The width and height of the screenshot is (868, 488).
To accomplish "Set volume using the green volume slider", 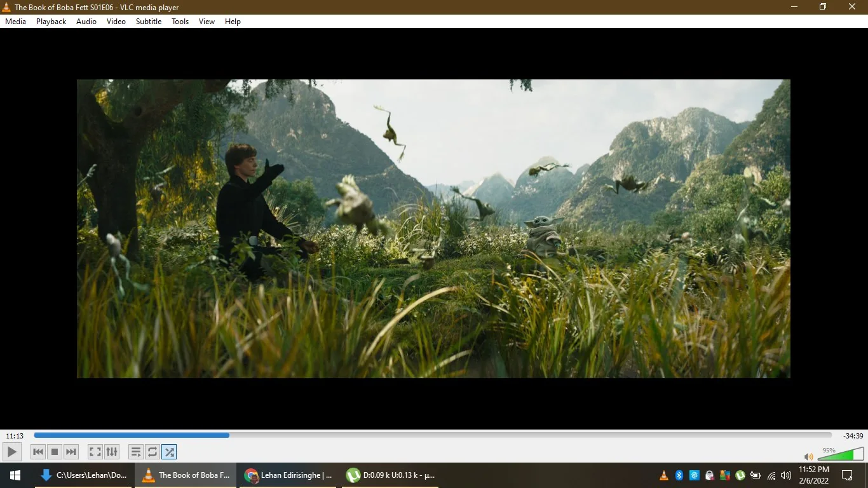I will click(839, 454).
